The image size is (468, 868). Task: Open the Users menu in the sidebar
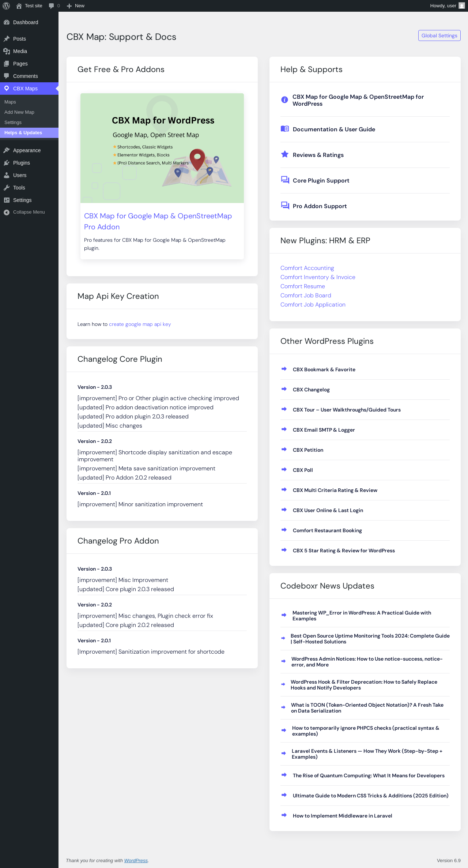click(x=29, y=175)
